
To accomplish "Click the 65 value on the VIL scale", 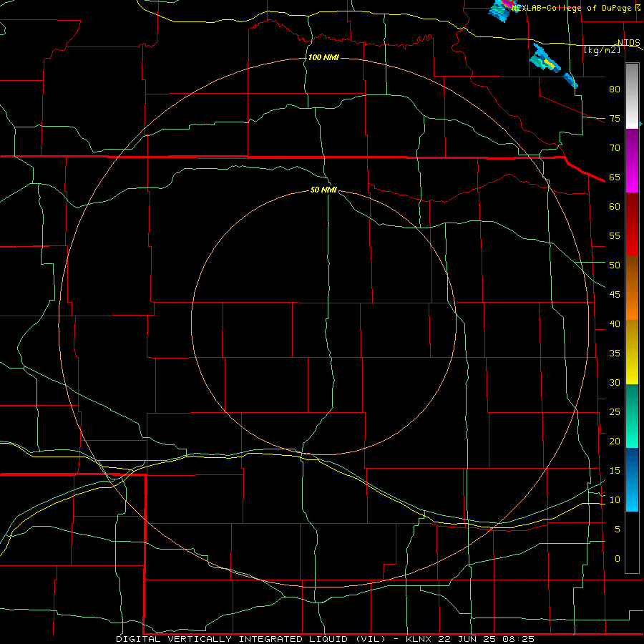I will pos(615,177).
